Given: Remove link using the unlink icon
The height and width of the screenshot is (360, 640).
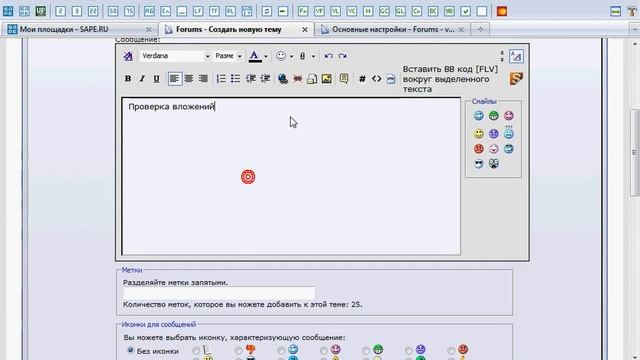Looking at the screenshot, I should tap(298, 79).
